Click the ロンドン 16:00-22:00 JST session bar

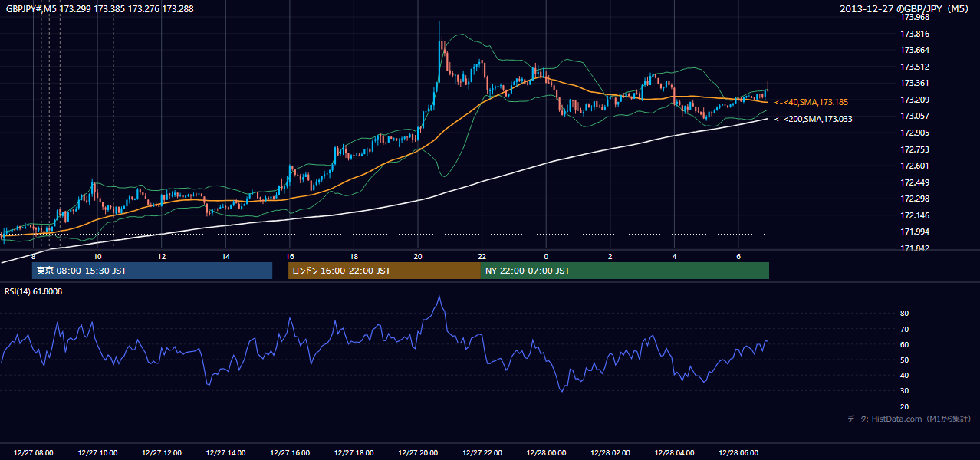coord(384,271)
